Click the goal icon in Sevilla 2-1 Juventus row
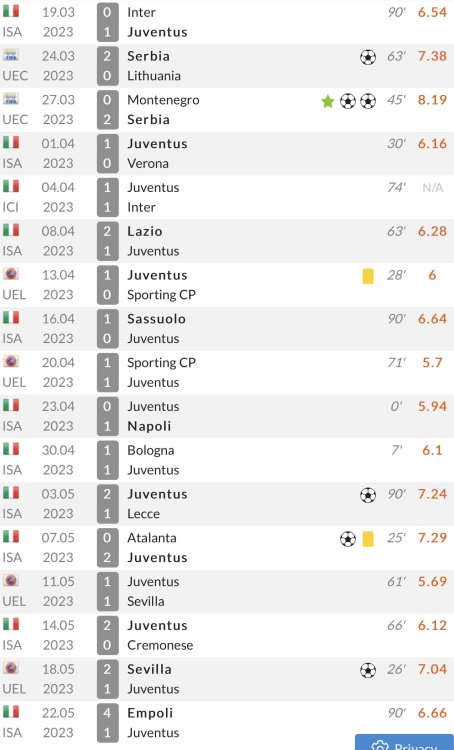Viewport: 454px width, 750px height. 367,670
